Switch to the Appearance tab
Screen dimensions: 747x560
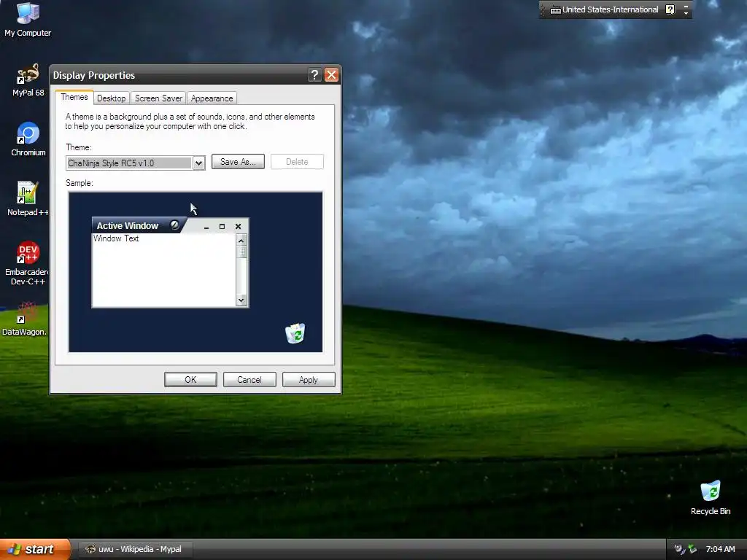point(212,98)
